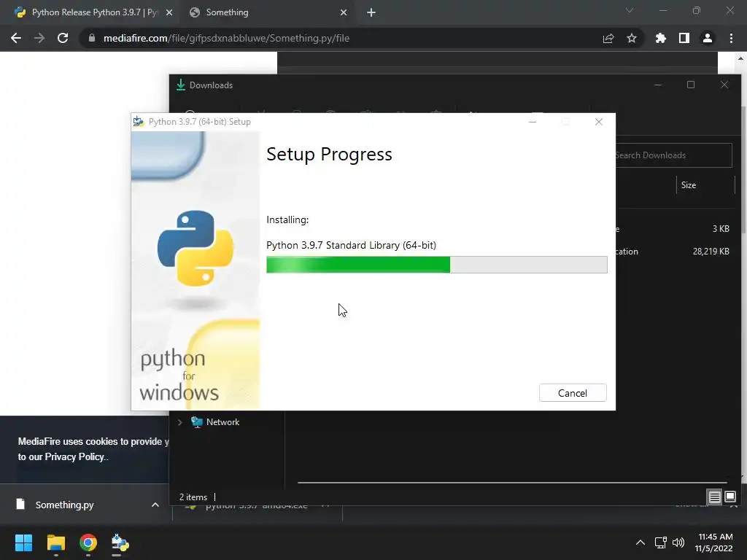Click the mediafire.com address bar
The width and height of the screenshot is (747, 560).
click(x=343, y=38)
